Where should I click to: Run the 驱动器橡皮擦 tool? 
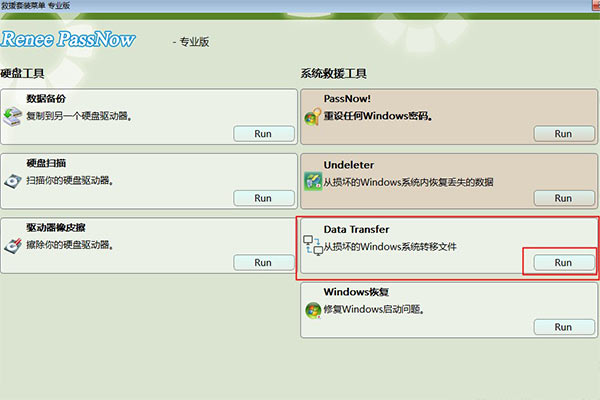(x=264, y=263)
